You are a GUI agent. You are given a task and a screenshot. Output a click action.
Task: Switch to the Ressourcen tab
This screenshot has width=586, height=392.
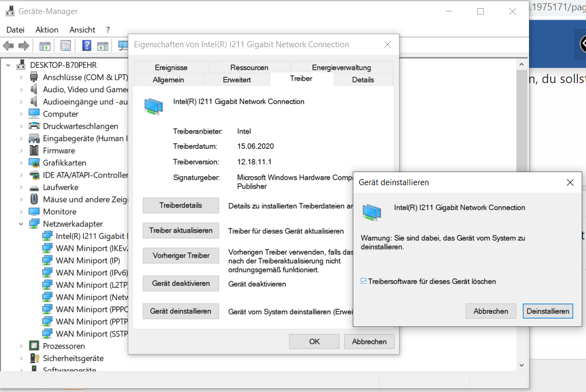250,67
